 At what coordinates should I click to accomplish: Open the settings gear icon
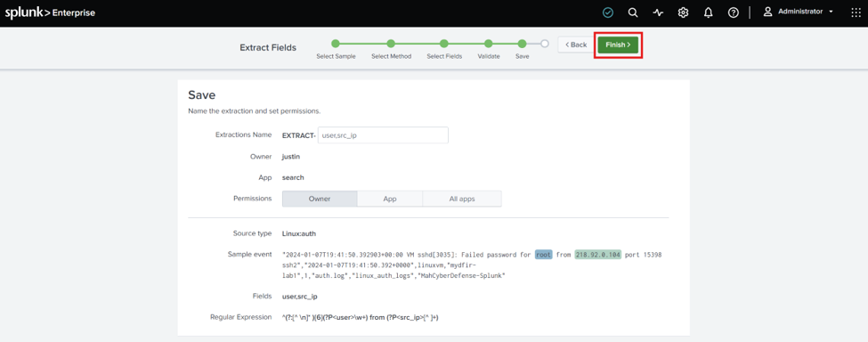[683, 12]
